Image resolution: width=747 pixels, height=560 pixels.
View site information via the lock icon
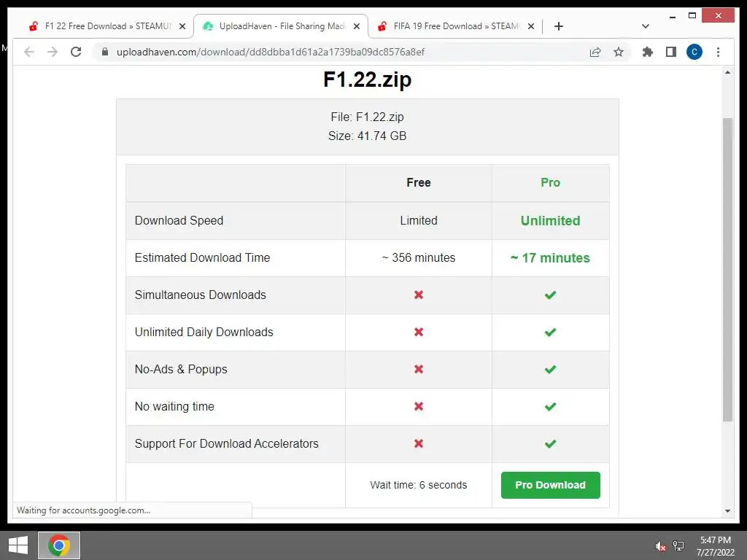pyautogui.click(x=105, y=52)
